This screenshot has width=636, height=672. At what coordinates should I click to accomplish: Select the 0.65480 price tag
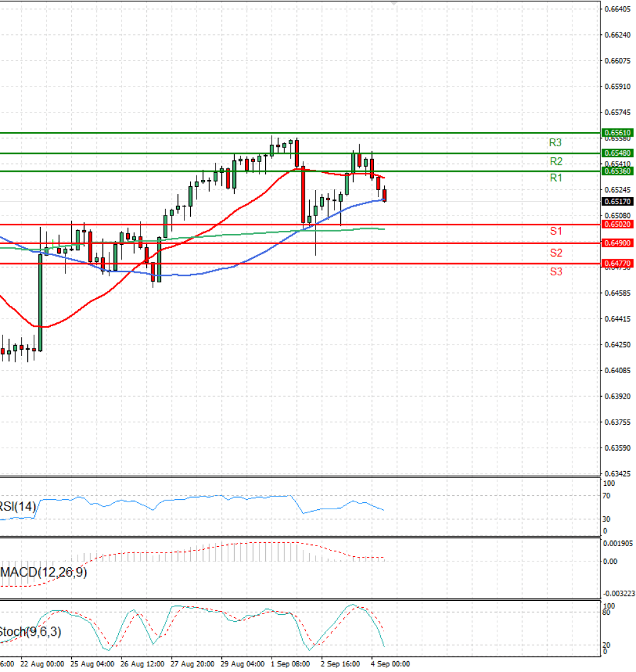point(618,153)
